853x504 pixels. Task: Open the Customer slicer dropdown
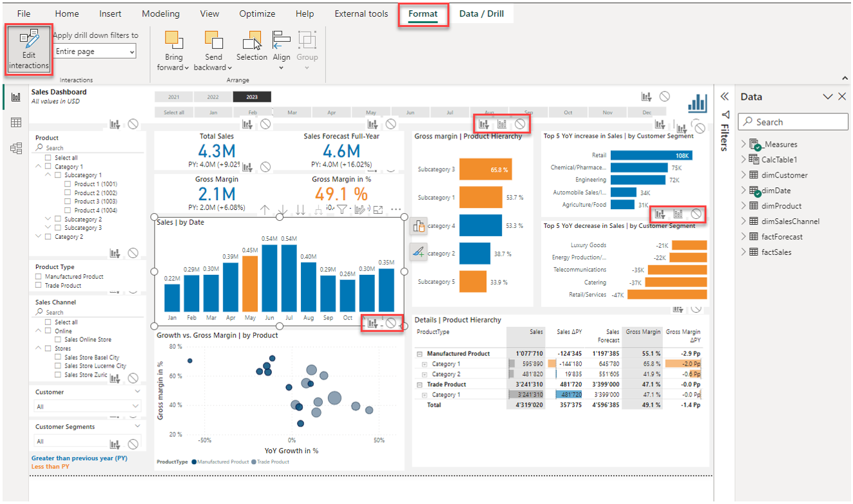(x=87, y=407)
